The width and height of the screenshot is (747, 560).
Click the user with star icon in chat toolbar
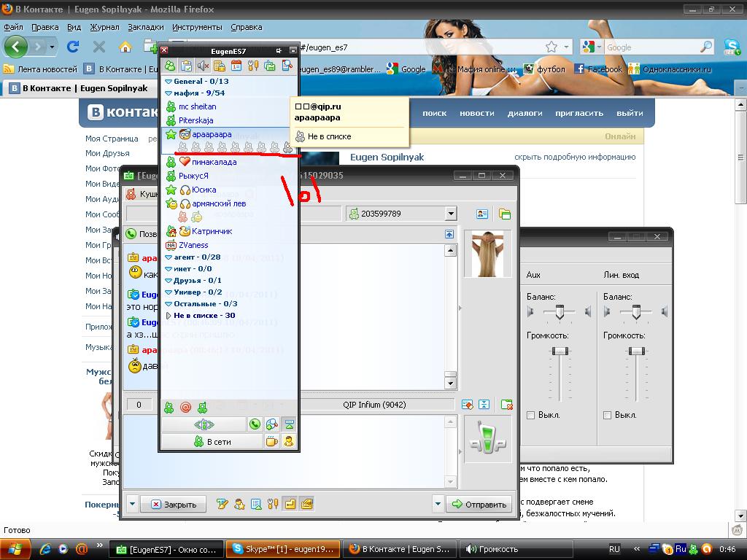point(239,504)
